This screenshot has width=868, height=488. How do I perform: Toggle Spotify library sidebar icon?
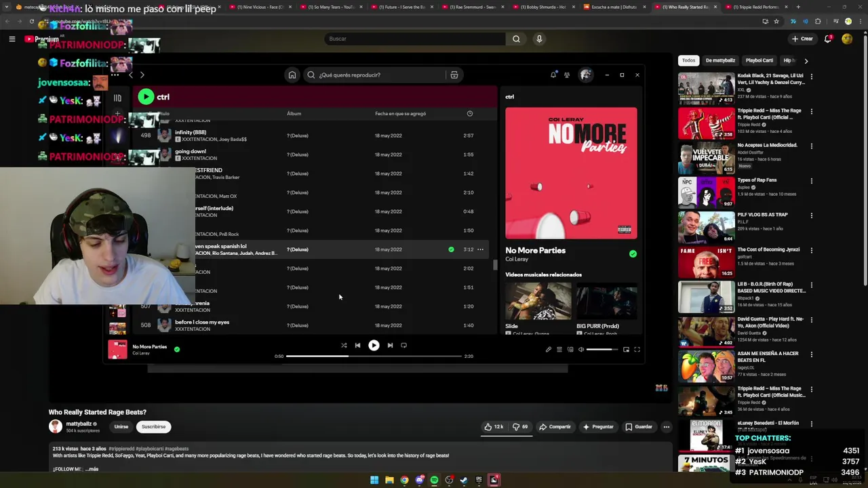pyautogui.click(x=117, y=98)
